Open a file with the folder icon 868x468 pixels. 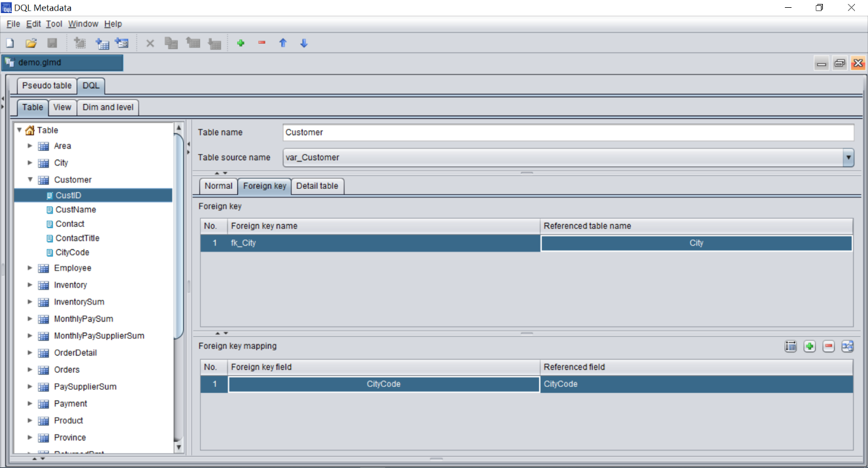(x=31, y=43)
